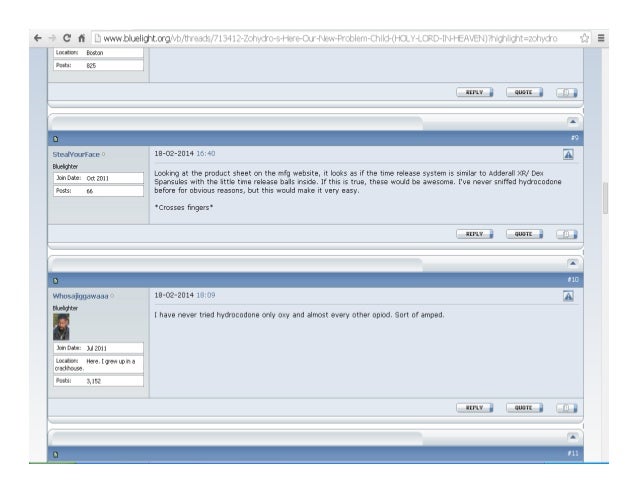Click 'Location: Boston' field
Image resolution: width=638 pixels, height=493 pixels.
pos(98,52)
